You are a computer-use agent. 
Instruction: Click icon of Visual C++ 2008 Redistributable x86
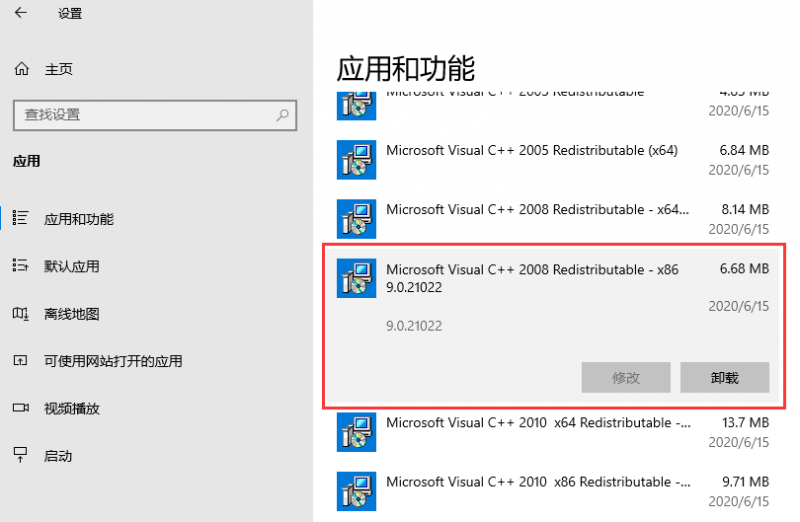click(356, 278)
